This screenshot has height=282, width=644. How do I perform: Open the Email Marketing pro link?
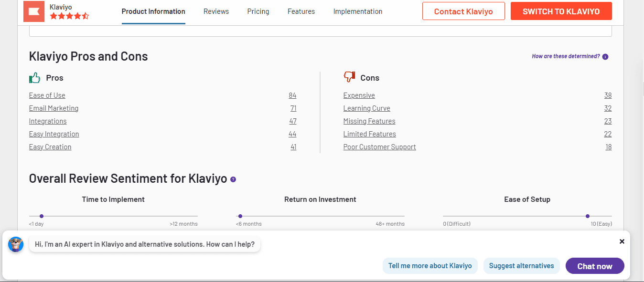coord(54,108)
